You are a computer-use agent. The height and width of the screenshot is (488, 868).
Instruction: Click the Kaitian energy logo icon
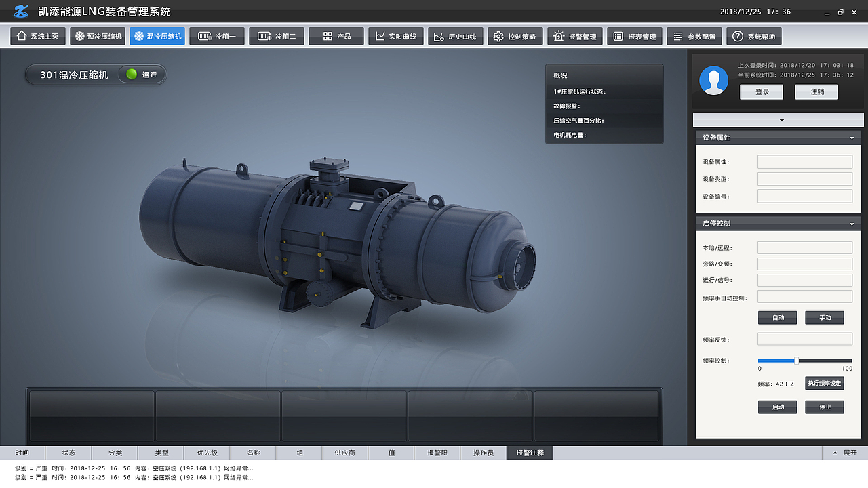(x=21, y=12)
